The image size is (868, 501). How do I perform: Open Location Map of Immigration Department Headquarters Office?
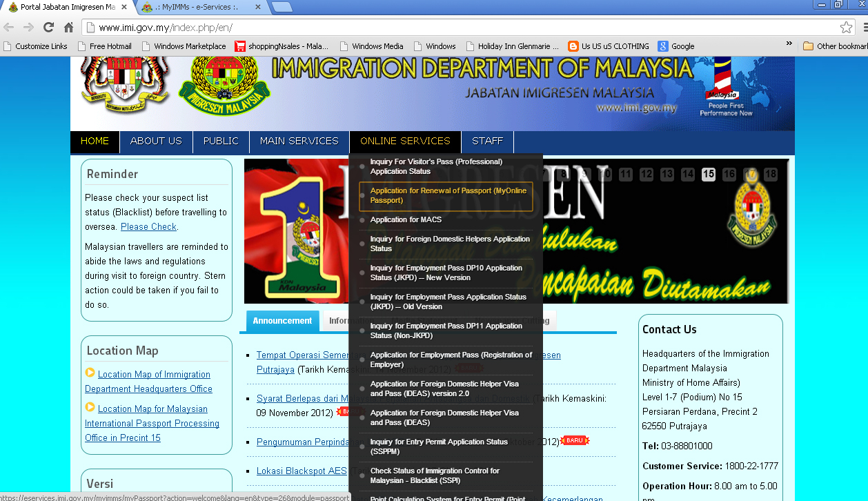coord(148,382)
